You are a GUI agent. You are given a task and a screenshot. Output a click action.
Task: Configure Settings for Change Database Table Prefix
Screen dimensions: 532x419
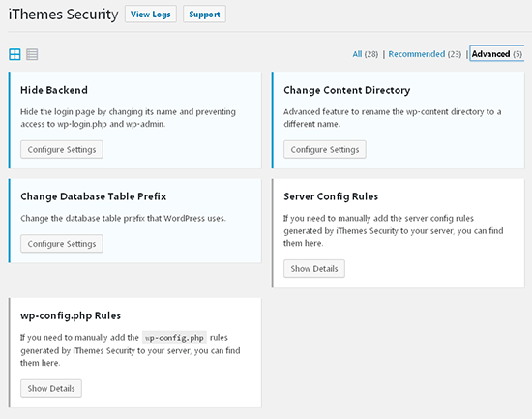click(62, 244)
